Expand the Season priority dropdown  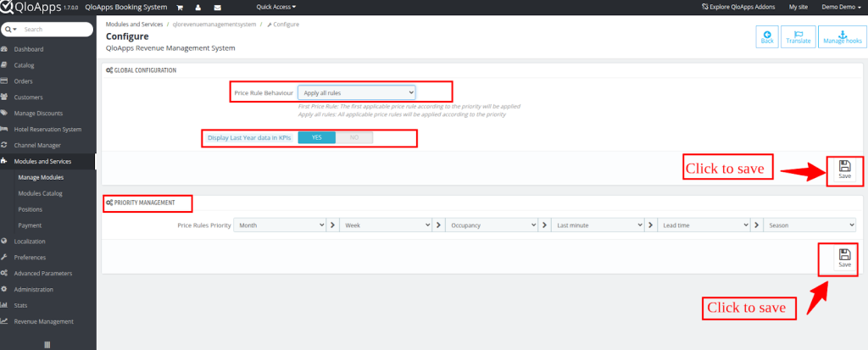pos(810,225)
